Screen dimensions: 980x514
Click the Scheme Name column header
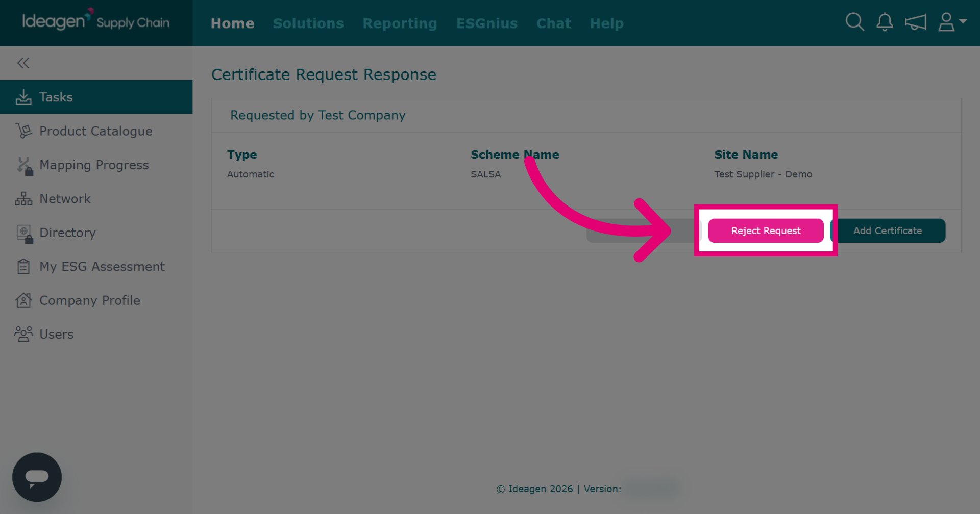(514, 155)
